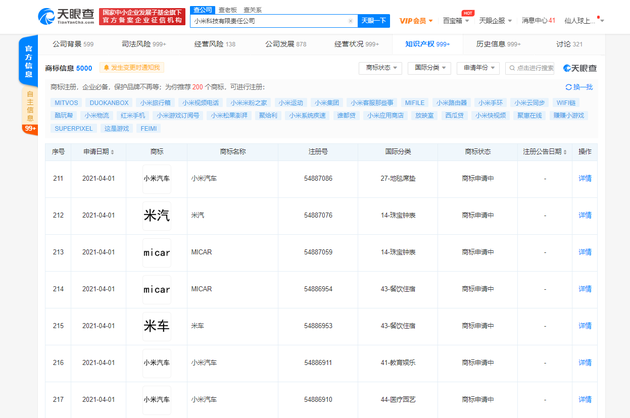Expand the 天眼企服 menu
Screen dimensions: 630x418
pyautogui.click(x=495, y=20)
